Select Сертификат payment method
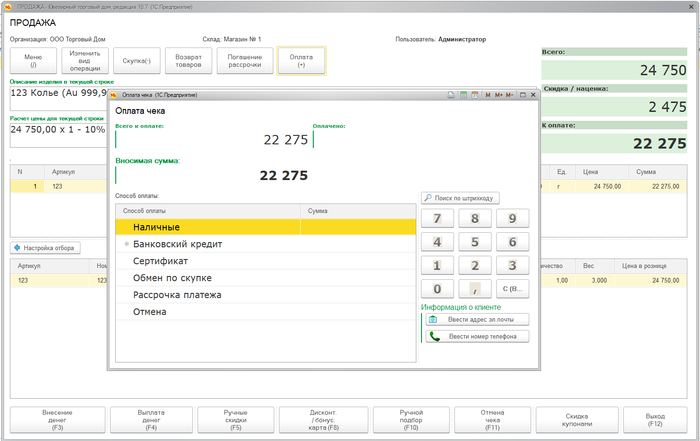 click(266, 261)
